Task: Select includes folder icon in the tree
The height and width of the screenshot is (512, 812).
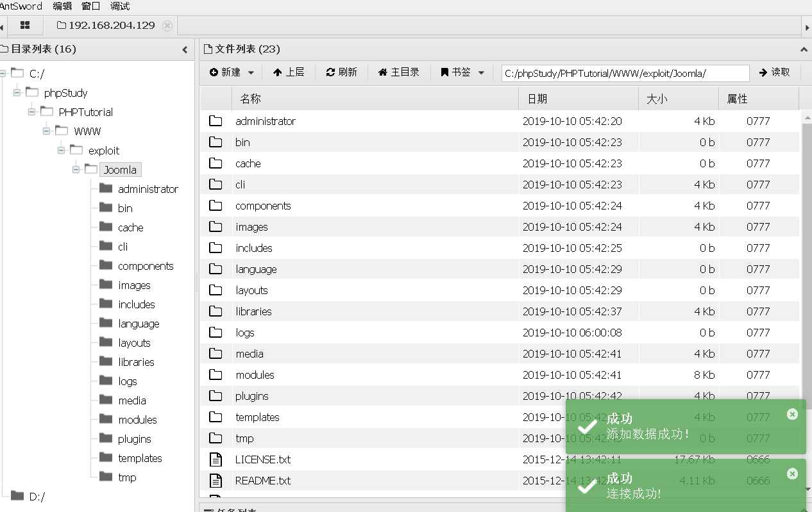Action: pos(106,304)
